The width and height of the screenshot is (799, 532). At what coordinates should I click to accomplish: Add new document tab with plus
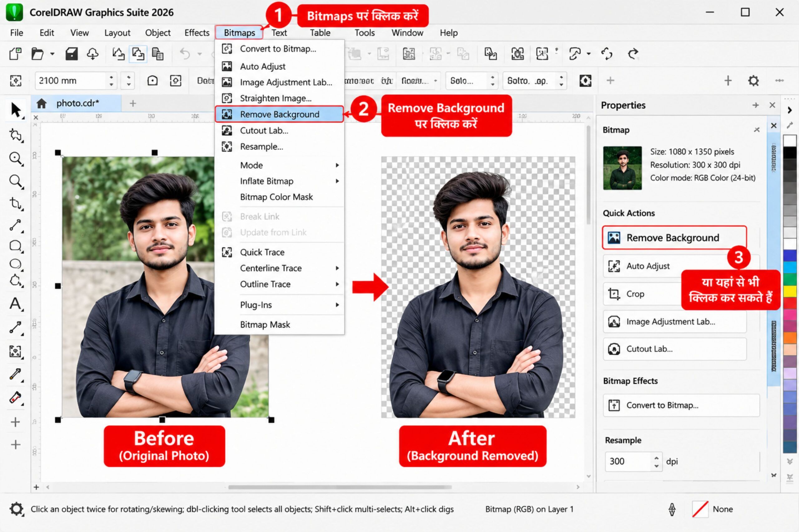pyautogui.click(x=133, y=104)
